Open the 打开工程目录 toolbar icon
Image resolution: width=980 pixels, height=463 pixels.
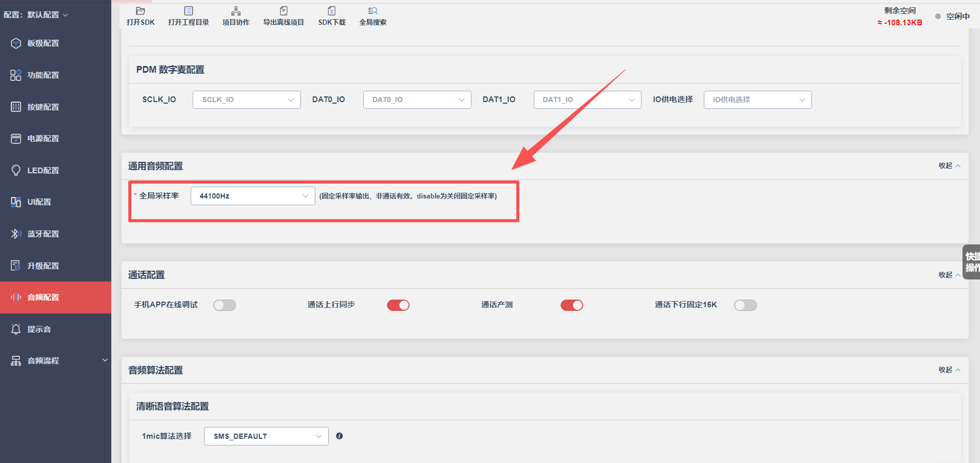tap(189, 11)
